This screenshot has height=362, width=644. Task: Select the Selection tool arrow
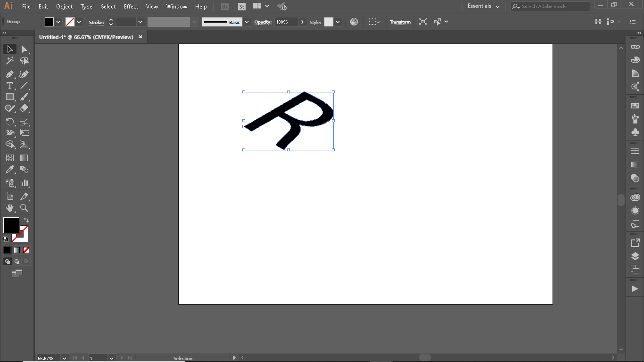[x=9, y=49]
